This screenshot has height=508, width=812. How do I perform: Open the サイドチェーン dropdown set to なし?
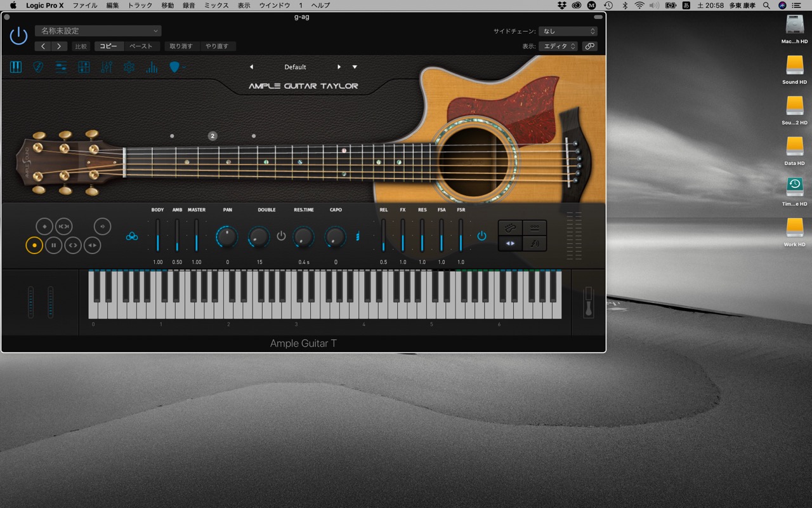(568, 31)
